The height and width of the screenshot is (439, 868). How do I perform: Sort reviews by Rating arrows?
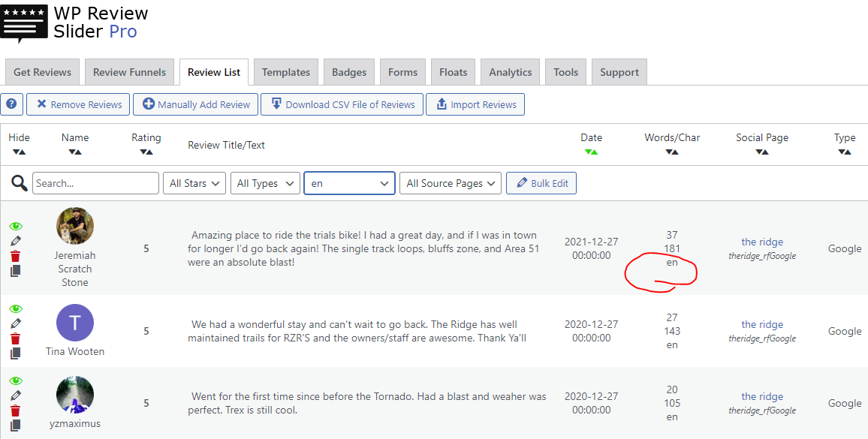(x=146, y=152)
